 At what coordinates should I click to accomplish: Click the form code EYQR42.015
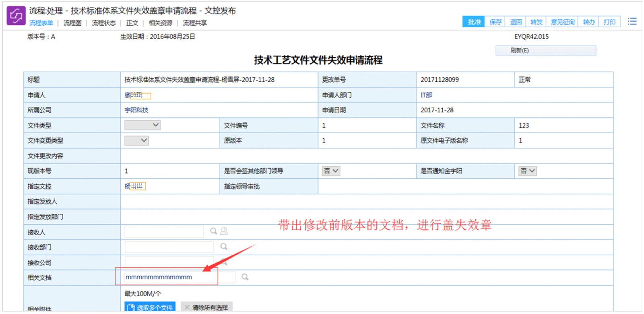[x=531, y=37]
